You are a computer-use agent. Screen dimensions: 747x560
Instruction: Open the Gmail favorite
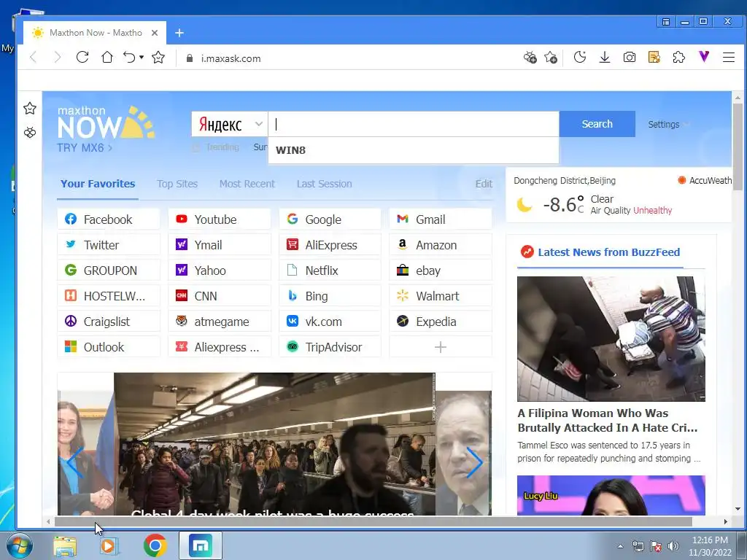coord(441,219)
